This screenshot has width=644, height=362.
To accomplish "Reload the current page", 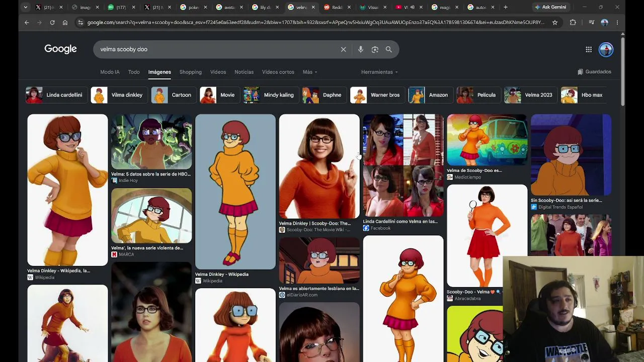I will [x=52, y=23].
